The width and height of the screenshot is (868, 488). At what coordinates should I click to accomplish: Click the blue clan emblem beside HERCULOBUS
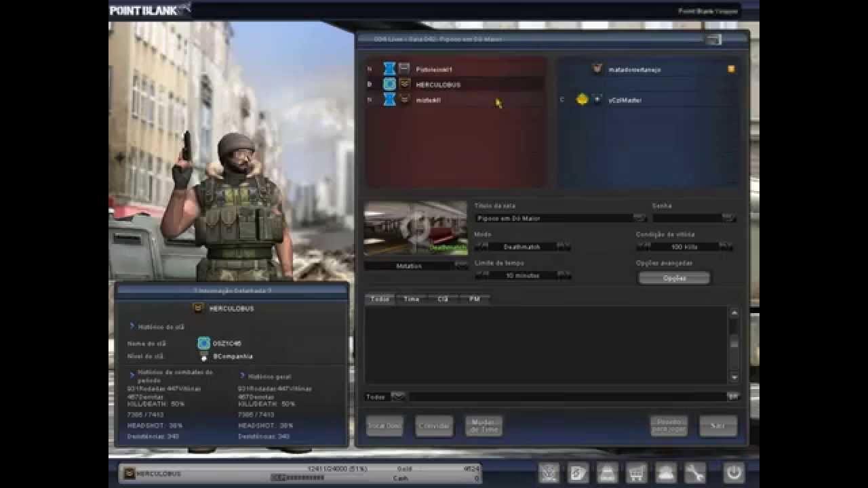389,84
